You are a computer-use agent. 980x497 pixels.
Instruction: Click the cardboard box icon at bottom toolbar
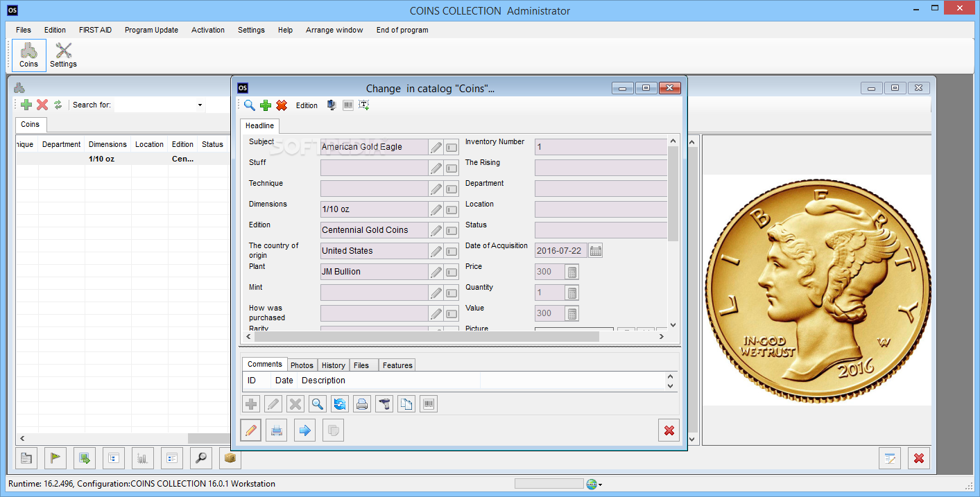coord(230,458)
